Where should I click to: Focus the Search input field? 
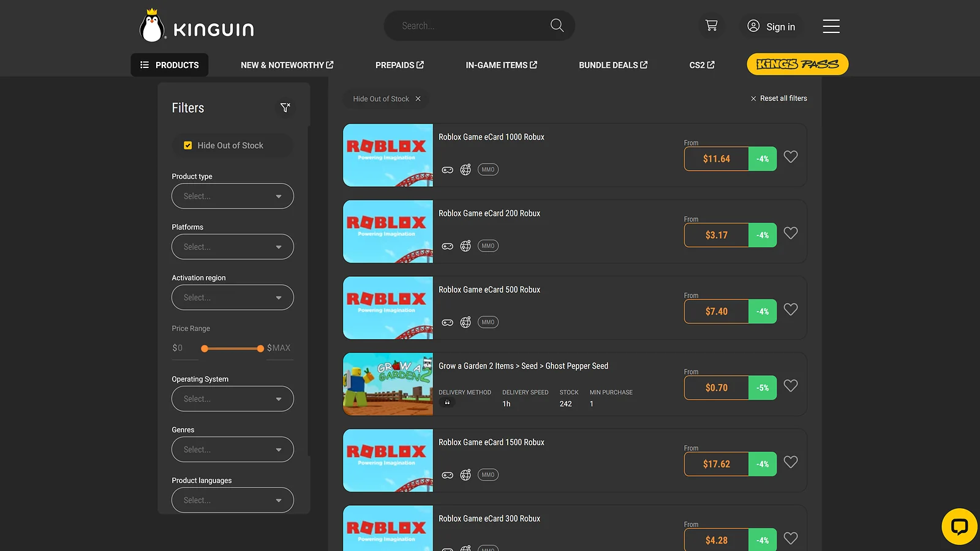472,26
